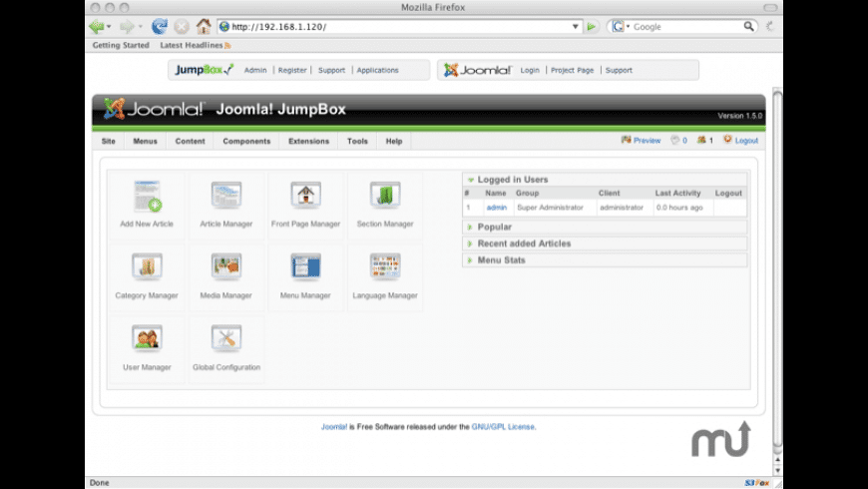The width and height of the screenshot is (868, 489).
Task: Click the address bar URL field
Action: (400, 26)
